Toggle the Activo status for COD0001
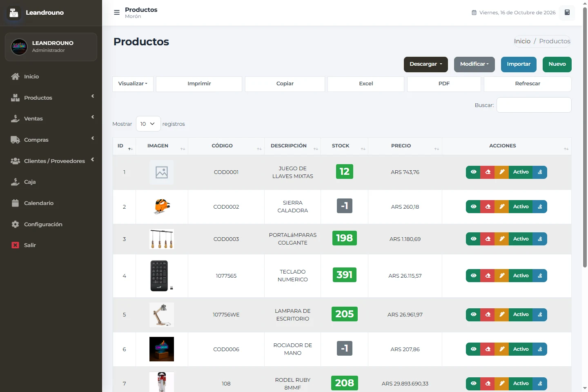 (521, 172)
